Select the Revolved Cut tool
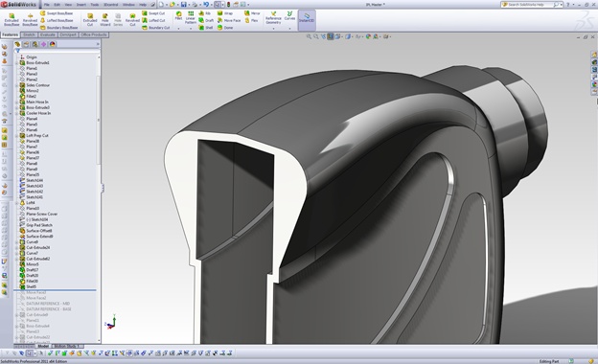Viewport: 598px width, 364px height. pyautogui.click(x=132, y=19)
